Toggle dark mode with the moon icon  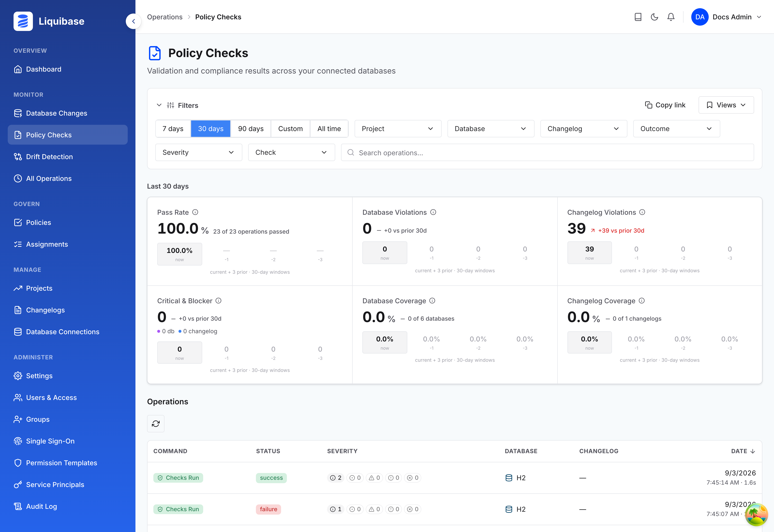point(654,17)
